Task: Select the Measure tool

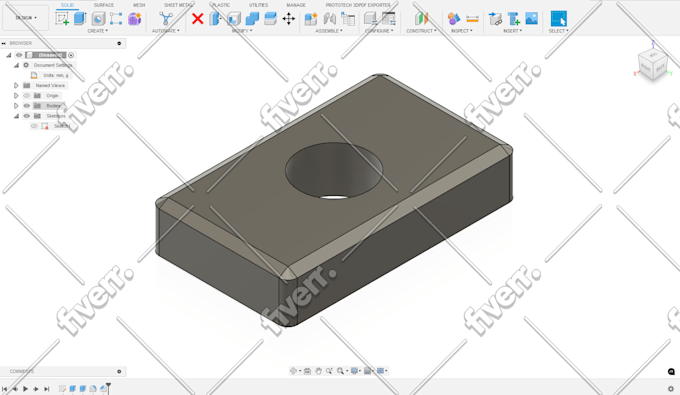Action: [472, 19]
